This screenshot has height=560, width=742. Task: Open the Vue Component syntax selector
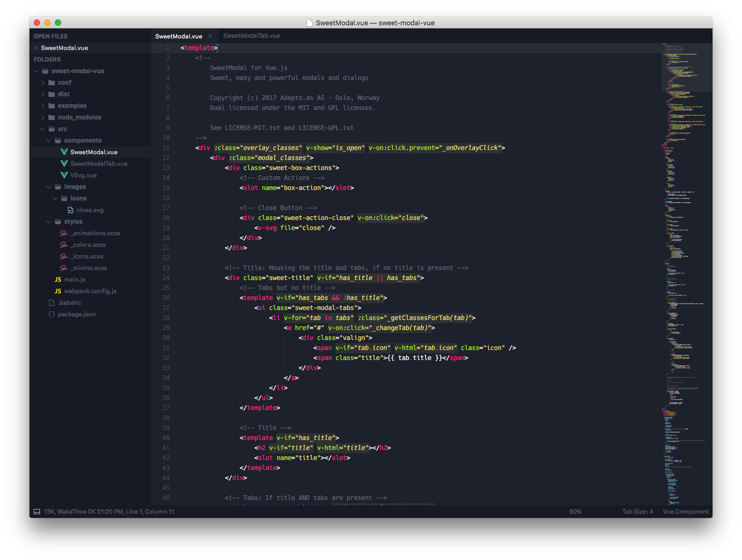point(686,512)
